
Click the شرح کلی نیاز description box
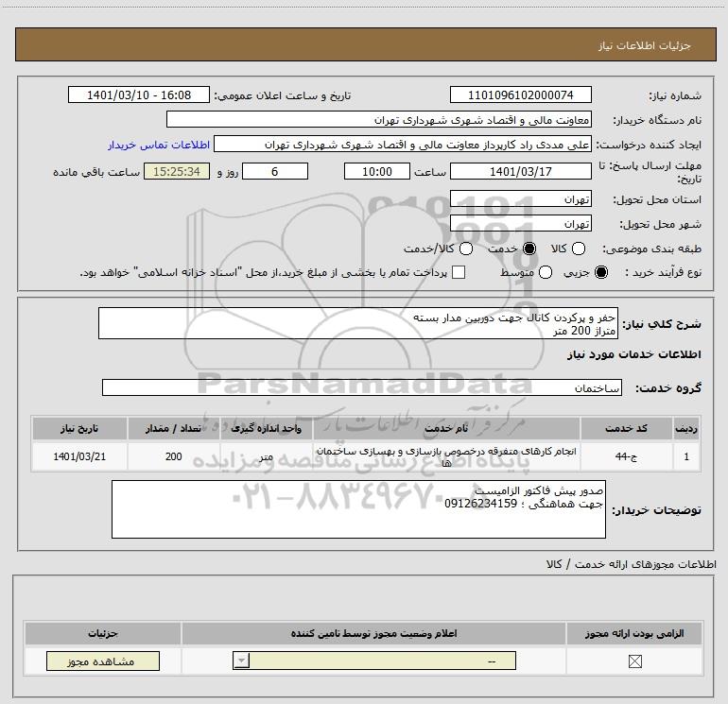point(358,323)
